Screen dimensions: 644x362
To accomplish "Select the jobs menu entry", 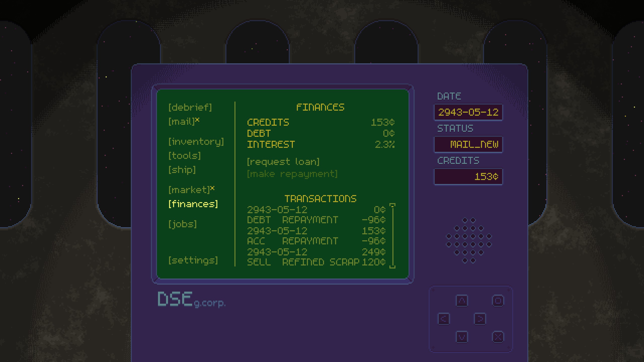I will (183, 224).
